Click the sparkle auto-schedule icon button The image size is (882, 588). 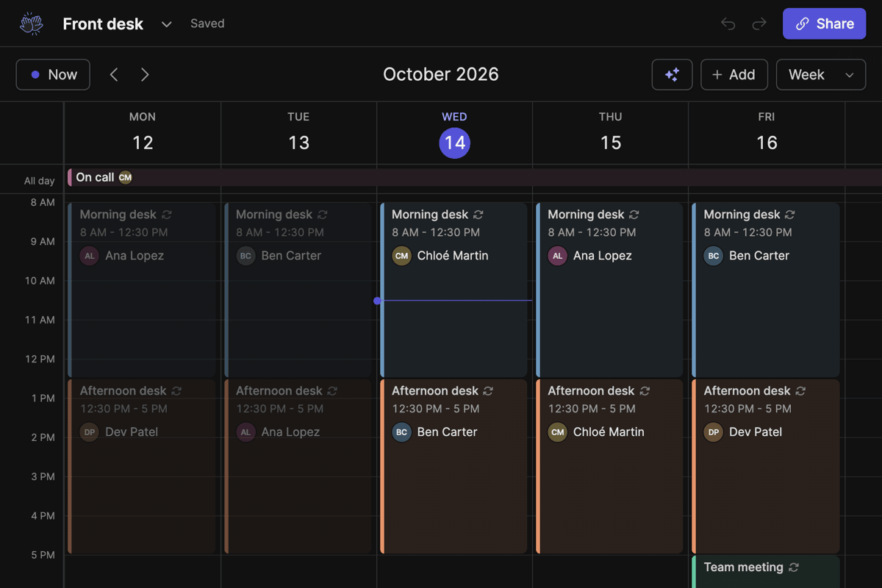[x=672, y=74]
